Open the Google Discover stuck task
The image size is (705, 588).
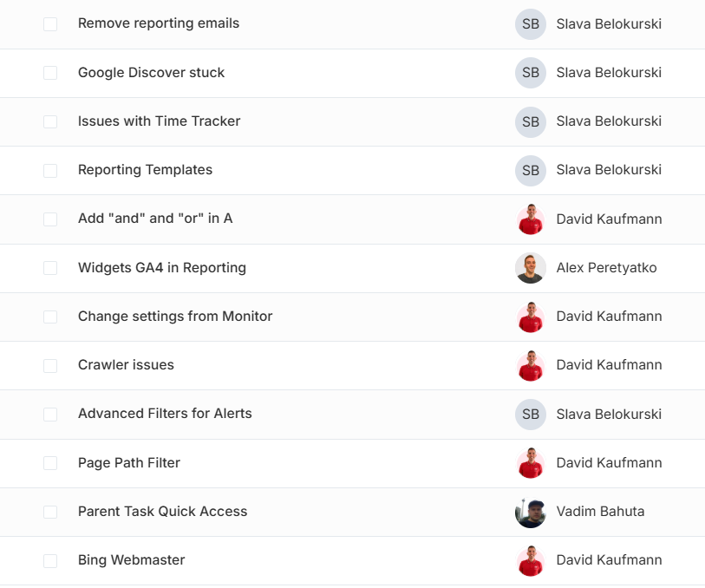tap(151, 73)
